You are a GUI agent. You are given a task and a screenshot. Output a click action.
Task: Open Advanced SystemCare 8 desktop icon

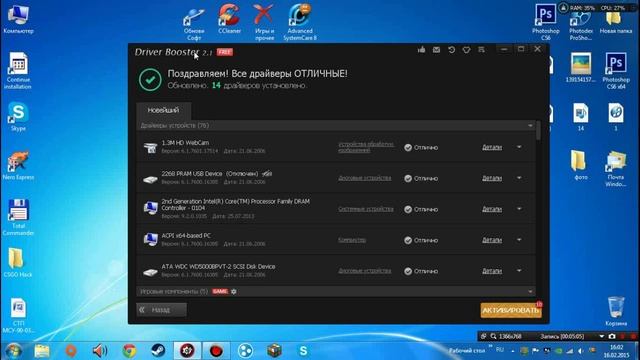tap(300, 21)
